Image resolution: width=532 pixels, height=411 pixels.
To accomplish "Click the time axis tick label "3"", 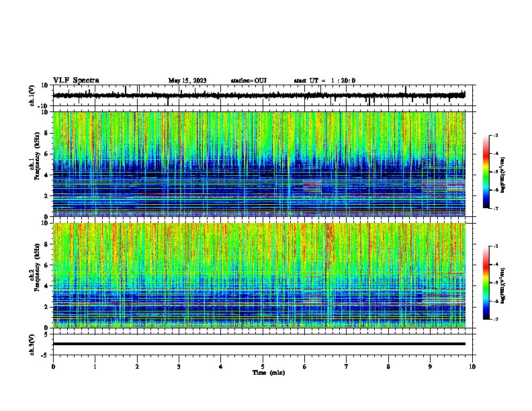I will (179, 367).
